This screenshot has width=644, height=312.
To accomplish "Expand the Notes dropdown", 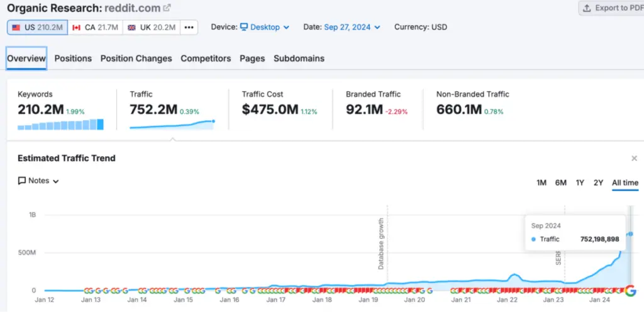I will click(39, 181).
